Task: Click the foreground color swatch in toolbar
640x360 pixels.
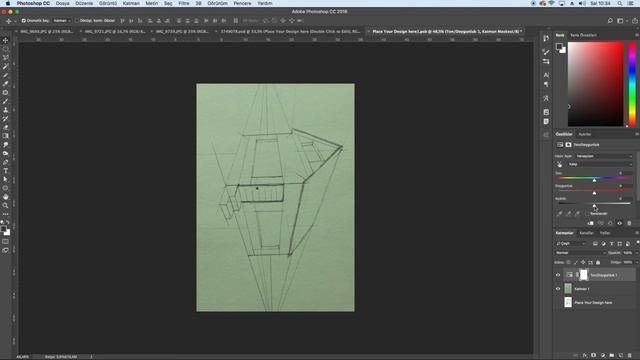Action: pos(3,229)
